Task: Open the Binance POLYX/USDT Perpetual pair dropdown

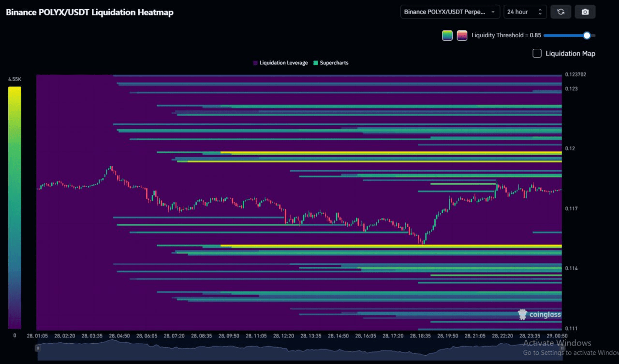Action: coord(450,12)
